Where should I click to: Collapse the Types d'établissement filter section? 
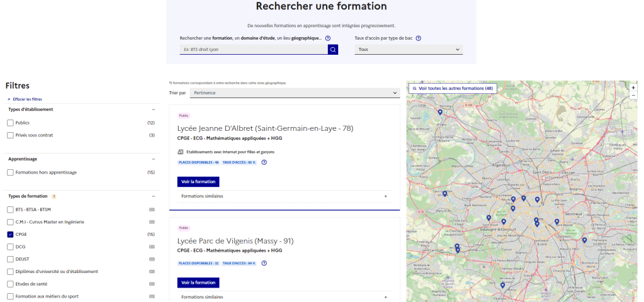[x=152, y=109]
